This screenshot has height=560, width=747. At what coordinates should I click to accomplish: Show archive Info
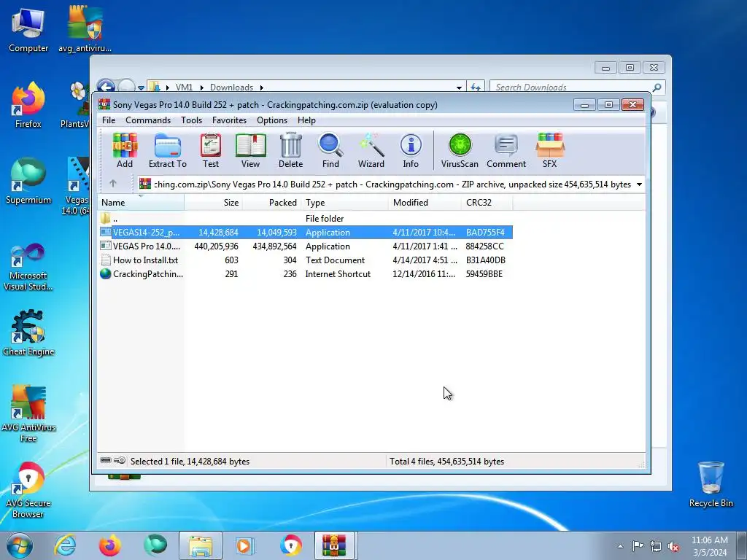[x=411, y=150]
